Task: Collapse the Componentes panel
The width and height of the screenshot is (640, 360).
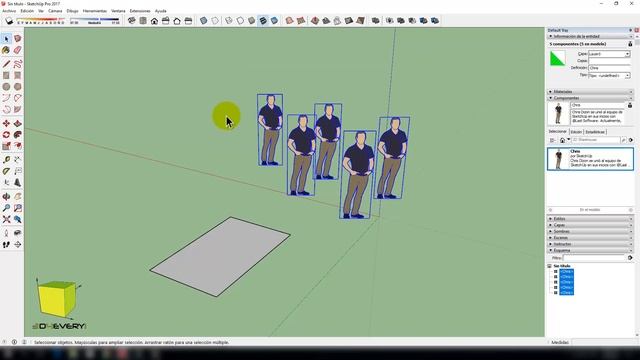Action: (590, 98)
